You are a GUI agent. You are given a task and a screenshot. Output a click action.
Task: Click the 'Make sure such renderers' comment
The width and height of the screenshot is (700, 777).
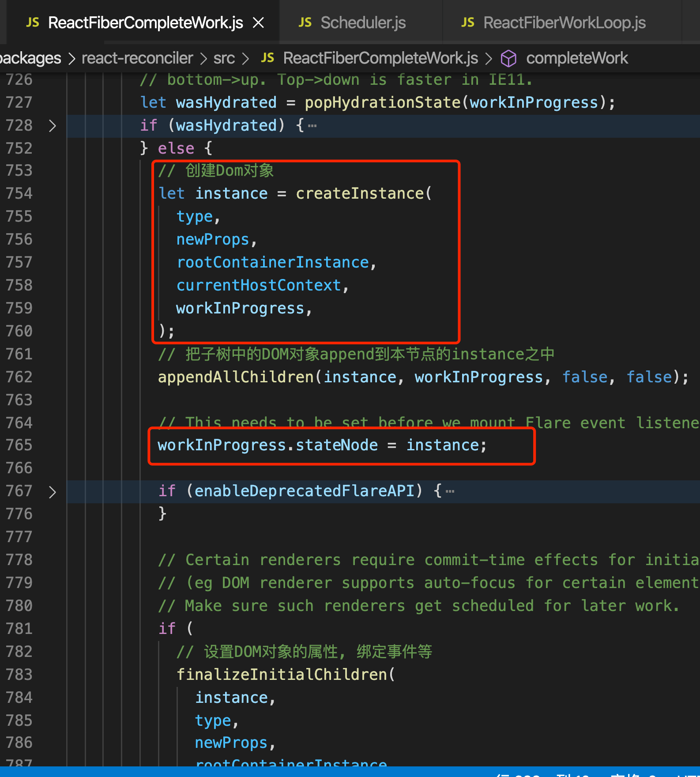[419, 606]
